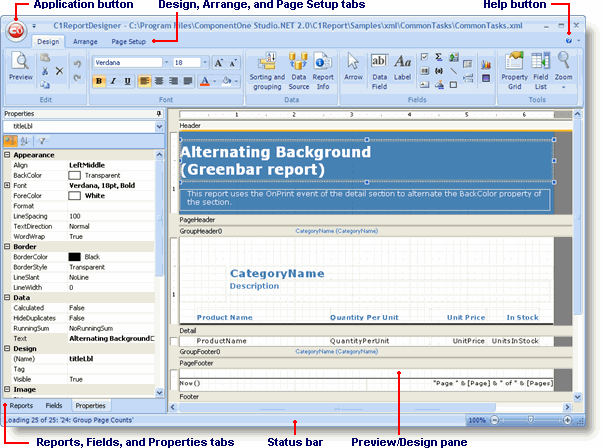Viewport: 602px width, 448px height.
Task: Add a Label field
Action: pos(403,68)
